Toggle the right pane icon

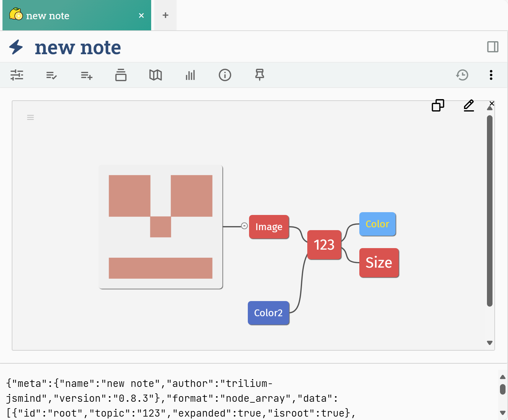tap(493, 47)
